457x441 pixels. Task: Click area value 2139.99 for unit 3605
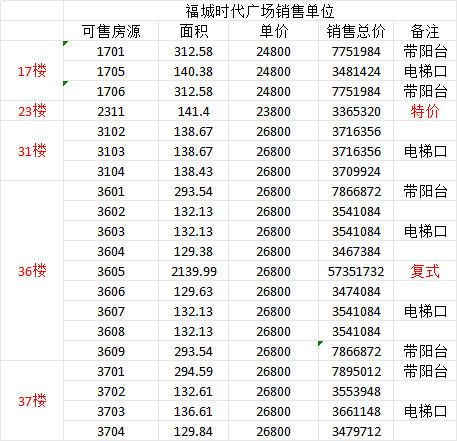[194, 271]
